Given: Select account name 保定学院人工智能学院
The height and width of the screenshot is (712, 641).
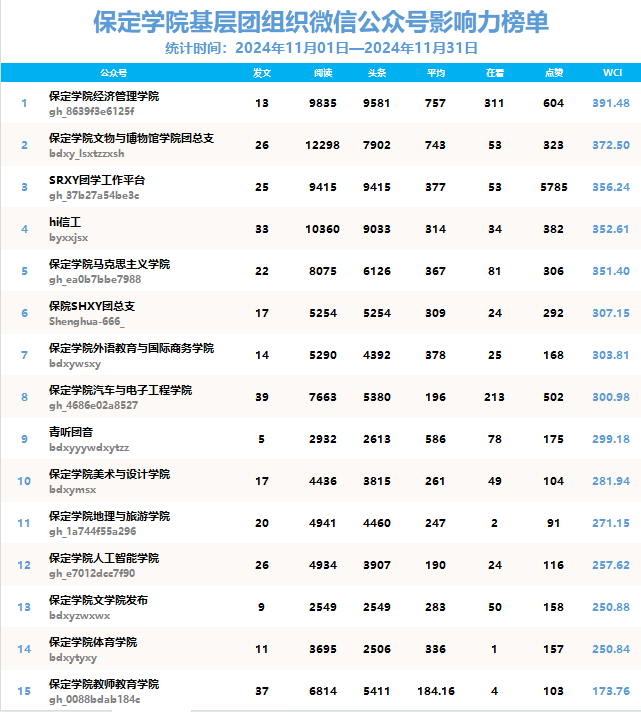Looking at the screenshot, I should click(104, 558).
